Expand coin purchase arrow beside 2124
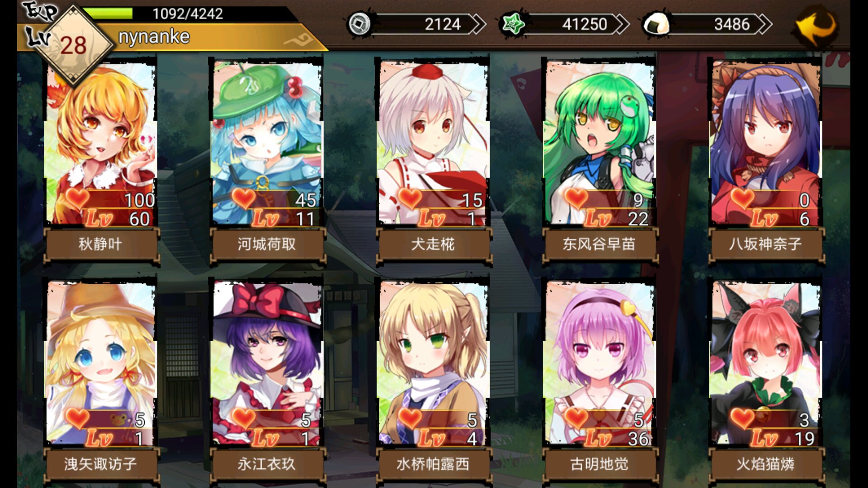Viewport: 868px width, 488px height. (477, 24)
